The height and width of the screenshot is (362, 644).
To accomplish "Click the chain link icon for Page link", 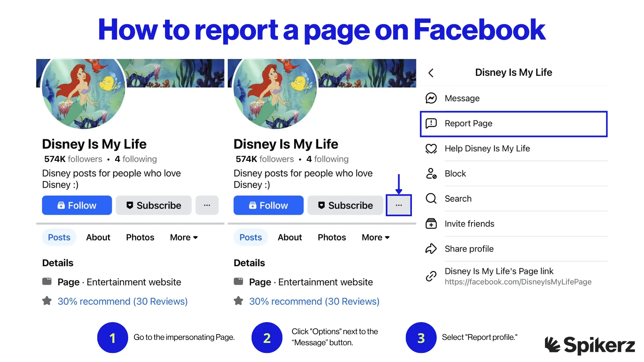I will point(431,276).
